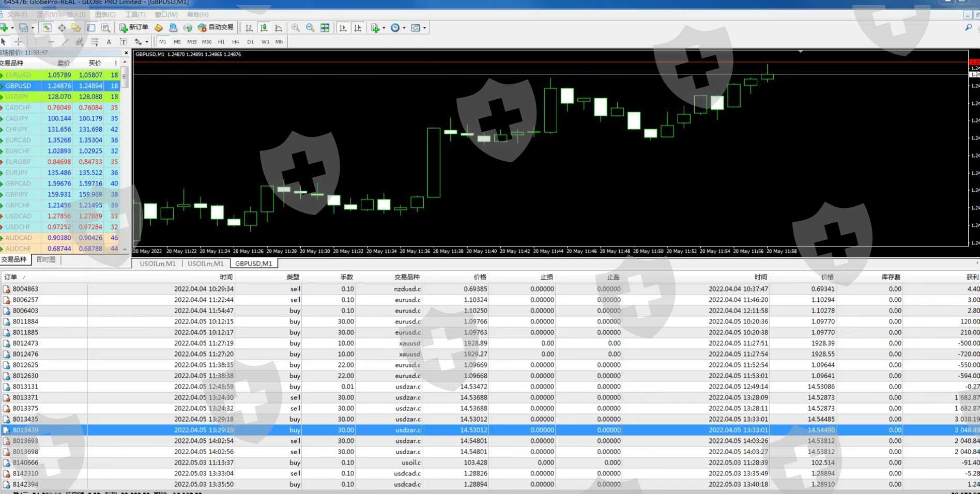This screenshot has height=494, width=980.
Task: Close the Market Watch panel
Action: click(126, 53)
